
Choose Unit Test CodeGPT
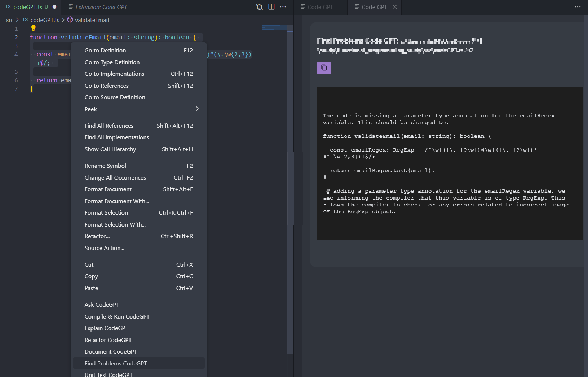[139, 373]
